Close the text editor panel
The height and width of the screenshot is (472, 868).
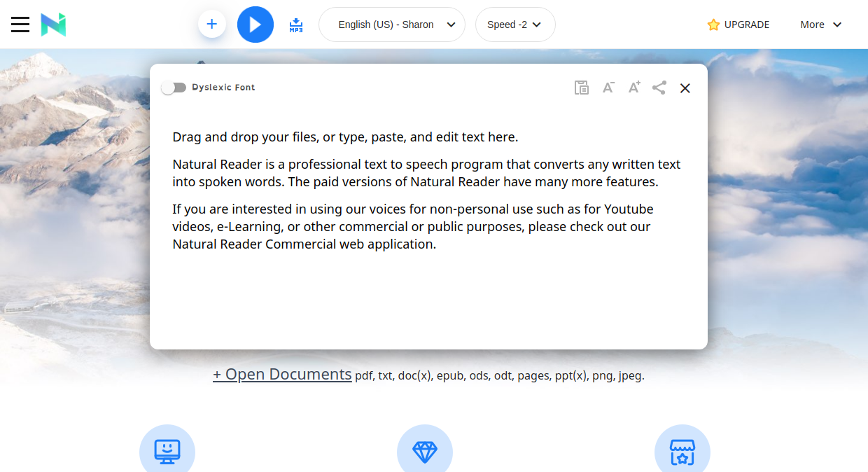[x=685, y=88]
